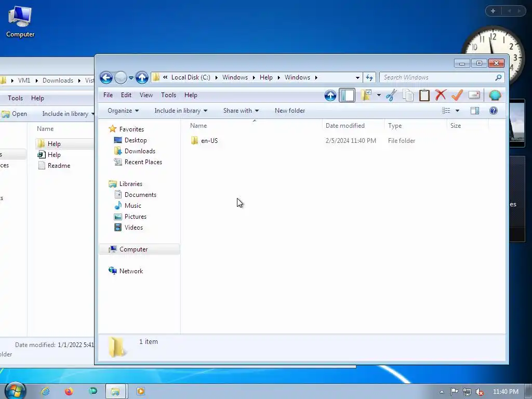Select Computer in navigation pane

(139, 249)
